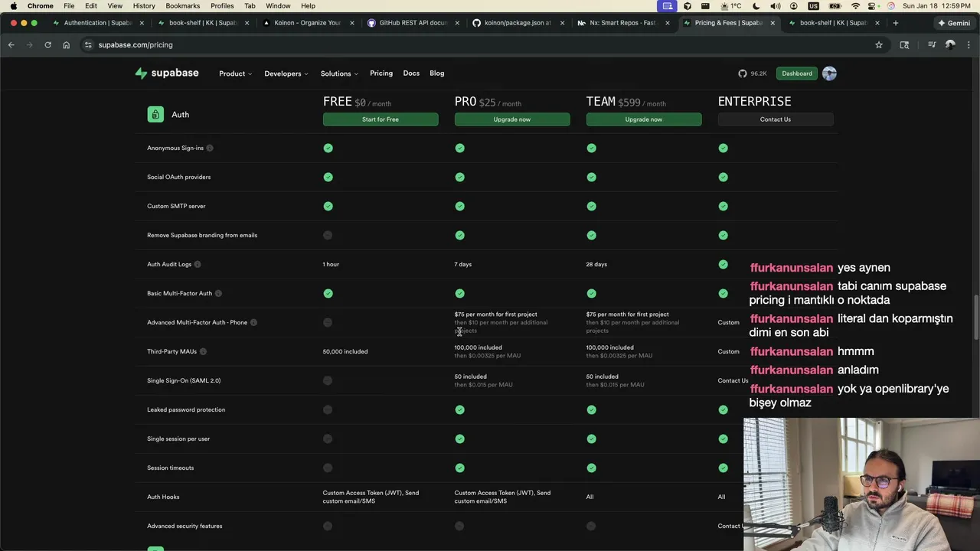
Task: Click FREE gray dot for Remove Supabase branding
Action: [328, 235]
